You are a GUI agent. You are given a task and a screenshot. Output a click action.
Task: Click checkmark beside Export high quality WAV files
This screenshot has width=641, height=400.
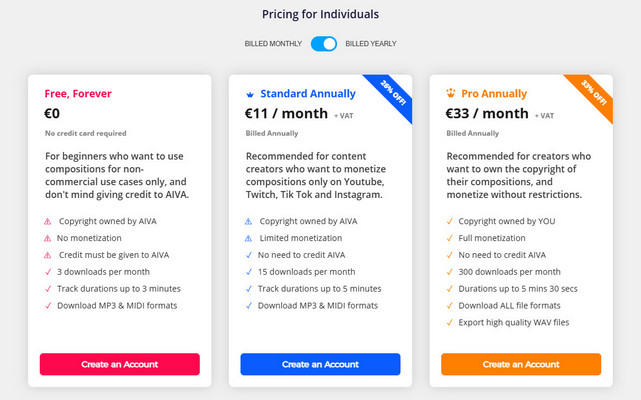tap(450, 323)
